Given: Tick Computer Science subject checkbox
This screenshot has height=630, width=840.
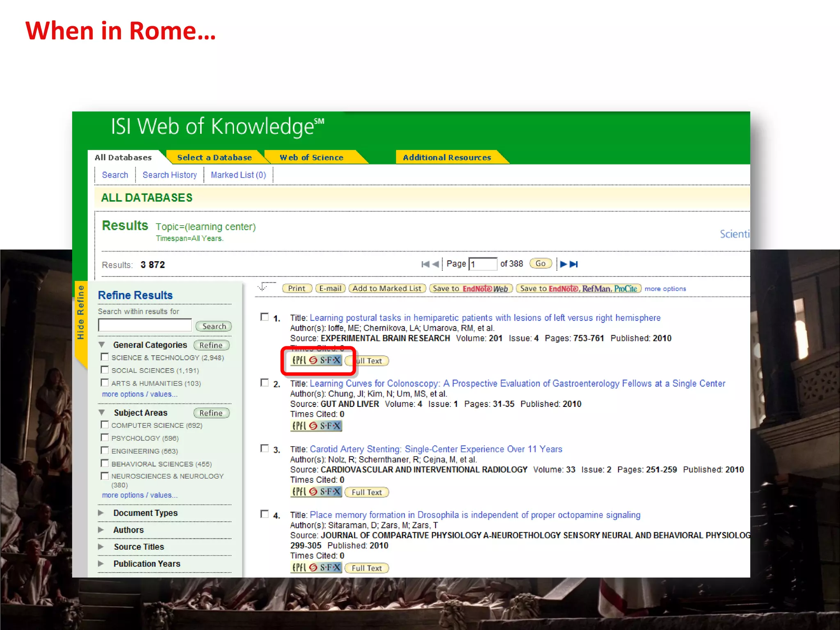Looking at the screenshot, I should (105, 425).
